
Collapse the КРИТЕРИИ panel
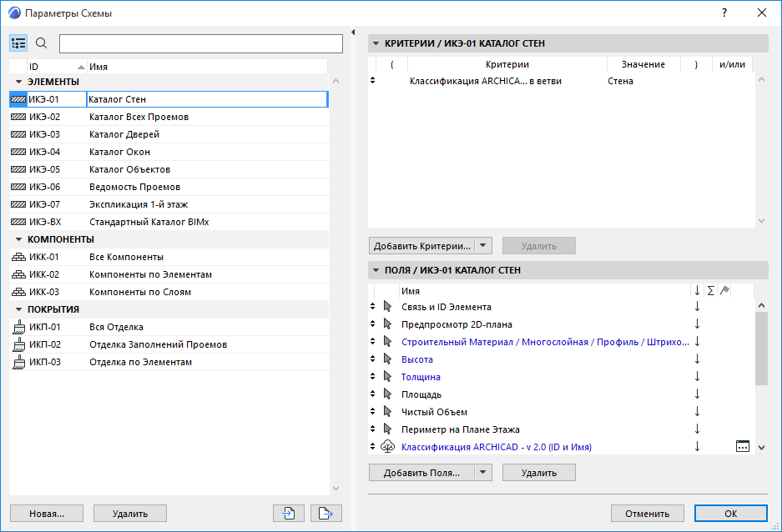(x=376, y=43)
